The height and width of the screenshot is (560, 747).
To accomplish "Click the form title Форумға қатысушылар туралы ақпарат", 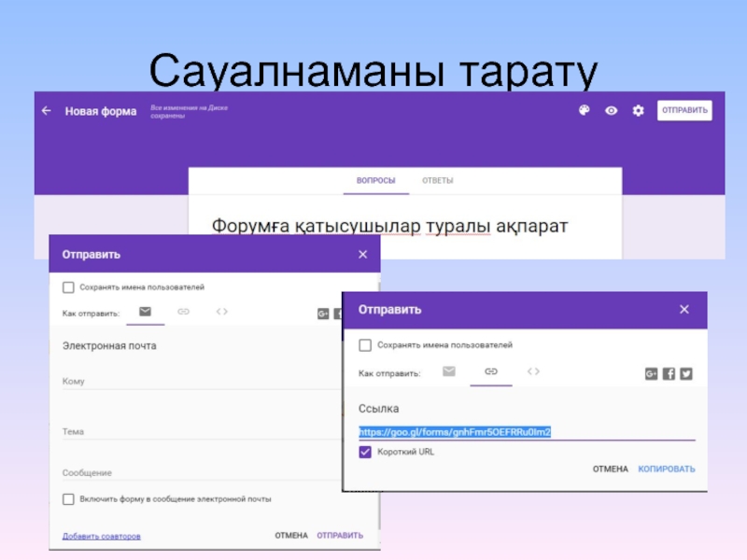I will 389,226.
